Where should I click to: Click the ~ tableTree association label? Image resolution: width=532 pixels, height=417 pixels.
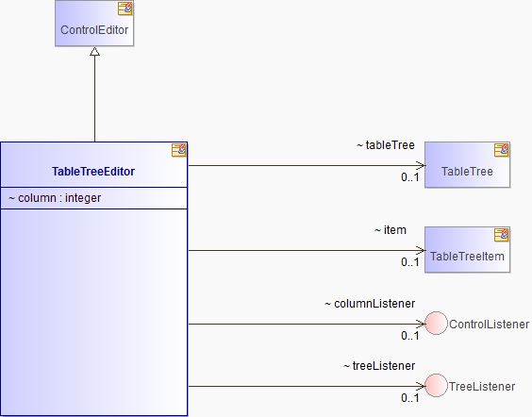click(386, 145)
